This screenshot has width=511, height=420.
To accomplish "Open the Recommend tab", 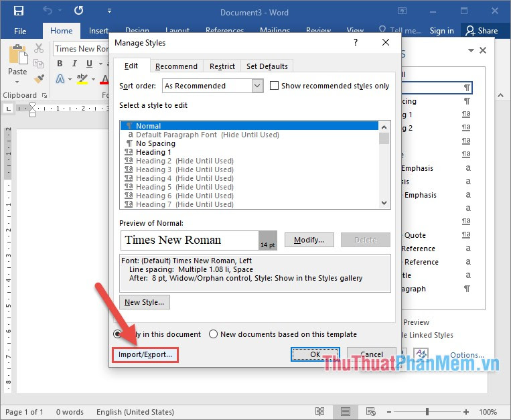I will coord(176,66).
